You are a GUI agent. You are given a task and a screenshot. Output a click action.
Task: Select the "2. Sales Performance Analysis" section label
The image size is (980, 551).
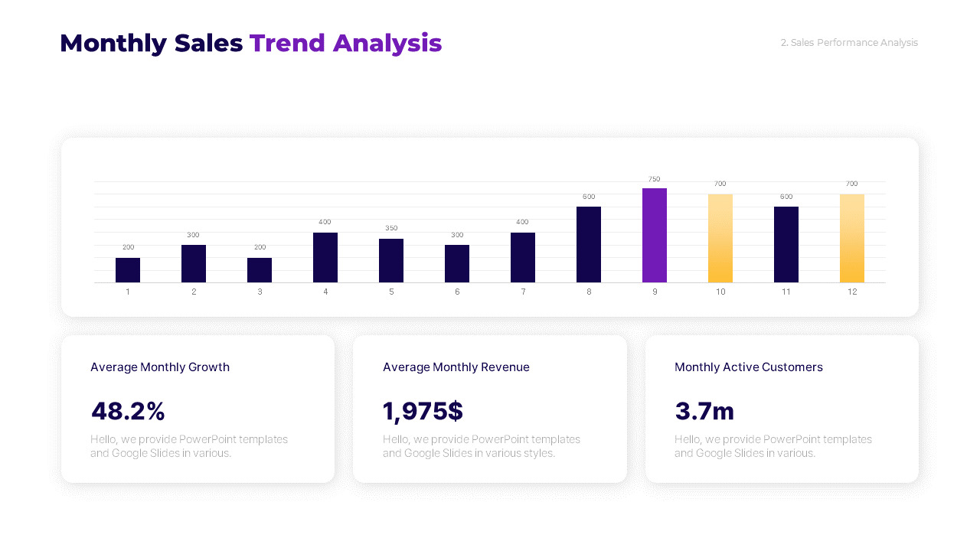849,43
